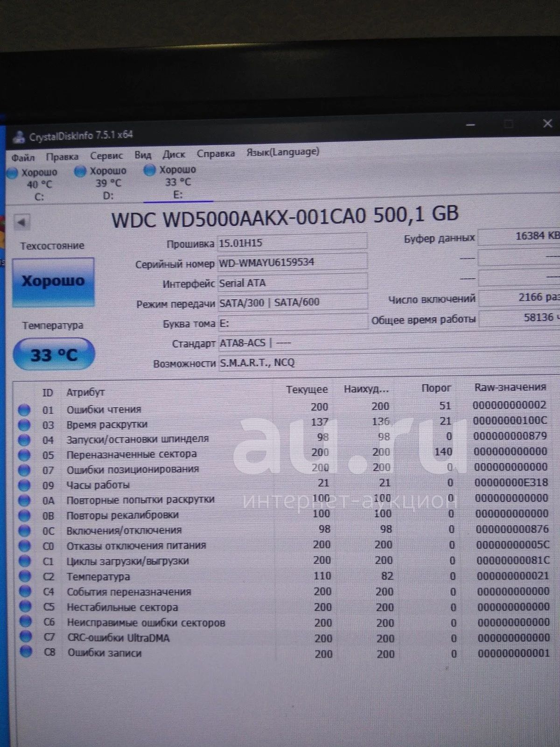Click raw value 000000000879
Screen dimensions: 560x747
pyautogui.click(x=511, y=436)
